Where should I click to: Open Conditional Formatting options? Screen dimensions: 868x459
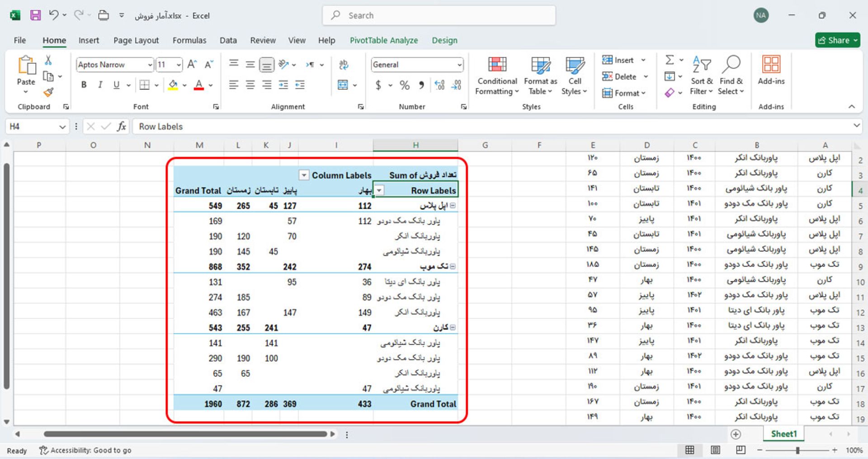coord(496,76)
